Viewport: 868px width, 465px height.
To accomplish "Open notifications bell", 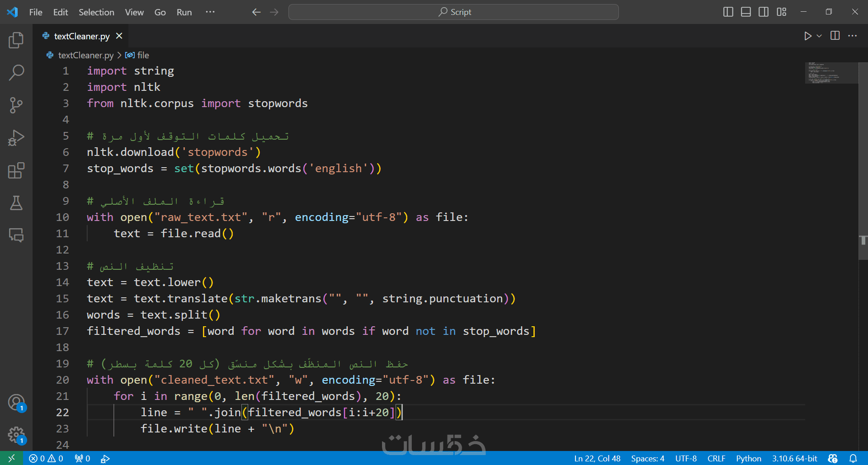I will [x=853, y=458].
